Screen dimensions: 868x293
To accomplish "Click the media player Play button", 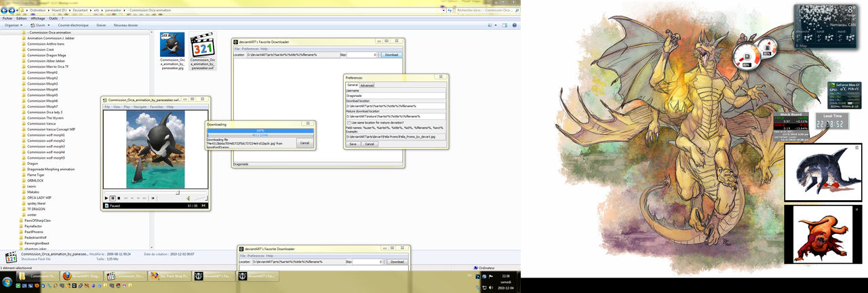I will (x=106, y=198).
